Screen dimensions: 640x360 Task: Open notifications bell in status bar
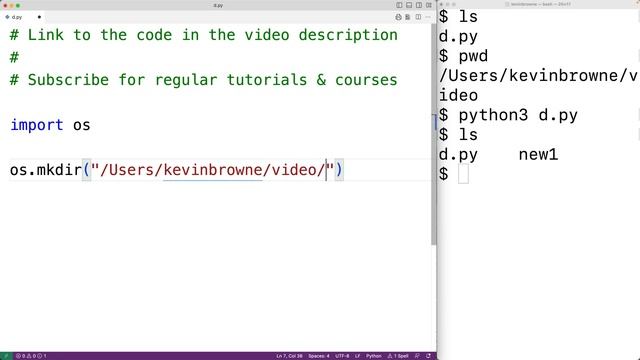[428, 356]
